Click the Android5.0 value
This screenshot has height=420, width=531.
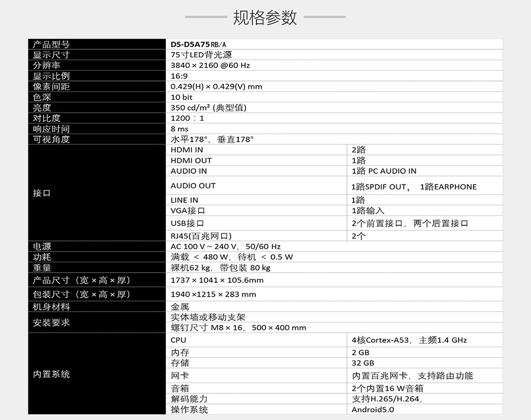click(x=373, y=409)
